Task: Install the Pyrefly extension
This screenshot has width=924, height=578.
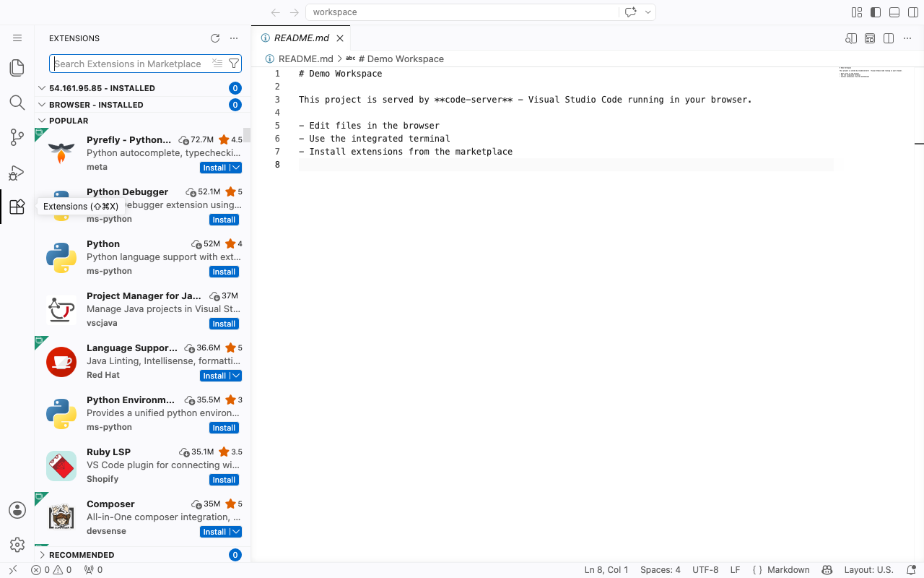Action: coord(214,168)
